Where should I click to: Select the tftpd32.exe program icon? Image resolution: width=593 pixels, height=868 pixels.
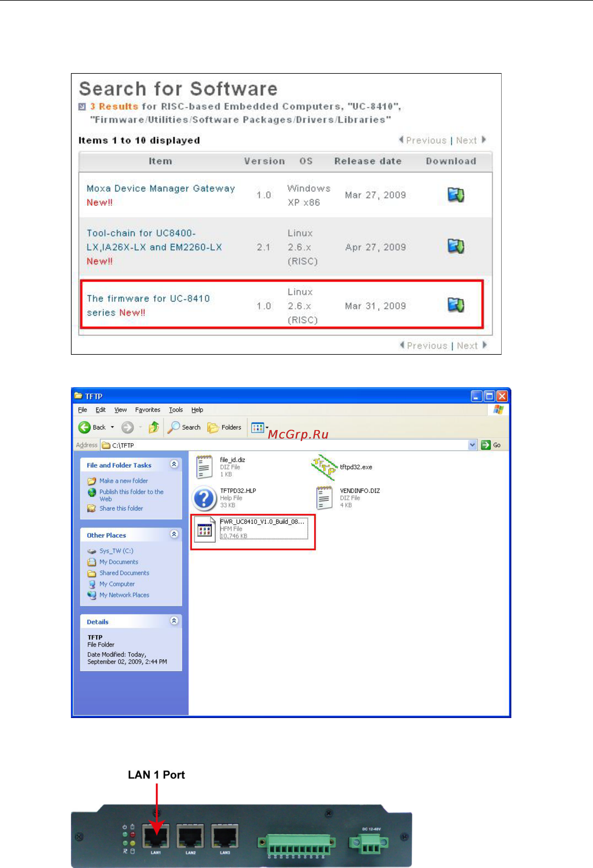324,467
